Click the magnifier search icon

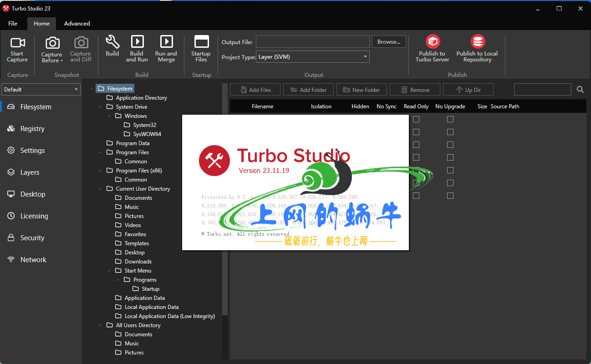[580, 90]
